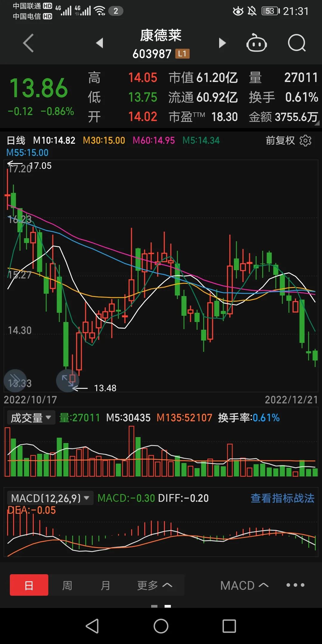Tap the chart end date 2022/12/21
This screenshot has width=322, height=644.
pyautogui.click(x=291, y=400)
